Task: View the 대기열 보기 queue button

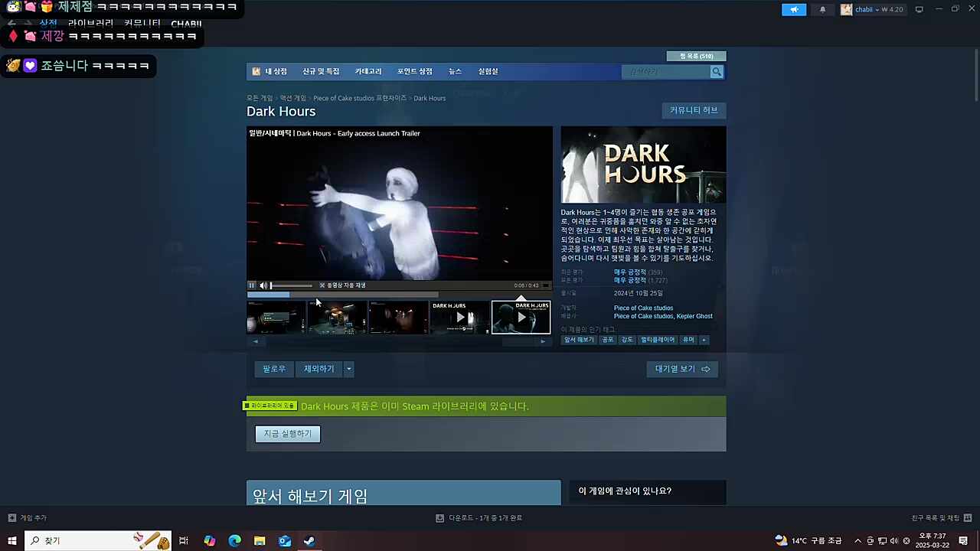Action: 682,369
